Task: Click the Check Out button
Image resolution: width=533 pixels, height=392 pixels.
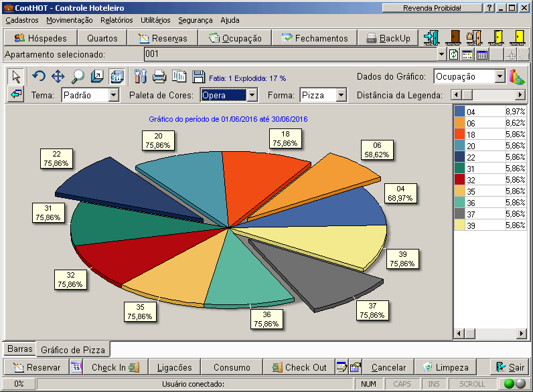Action: pos(299,367)
